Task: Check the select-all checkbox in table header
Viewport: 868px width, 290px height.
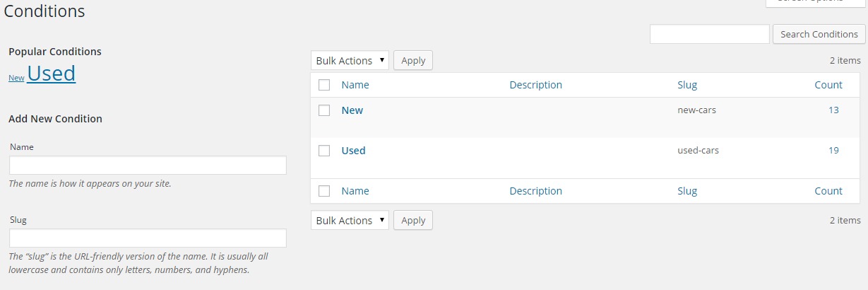Action: 324,85
